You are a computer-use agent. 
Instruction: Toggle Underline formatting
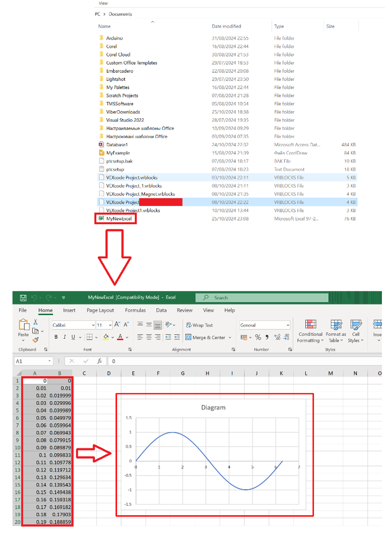tap(73, 337)
